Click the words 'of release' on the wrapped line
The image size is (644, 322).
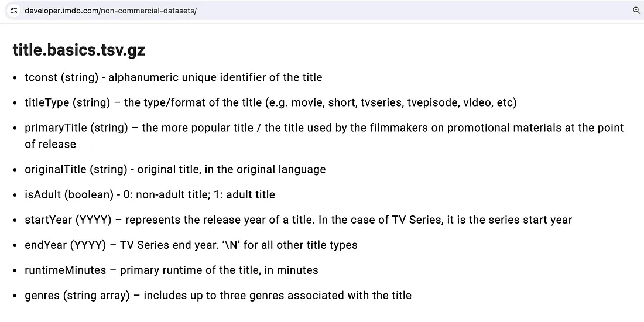[x=50, y=144]
